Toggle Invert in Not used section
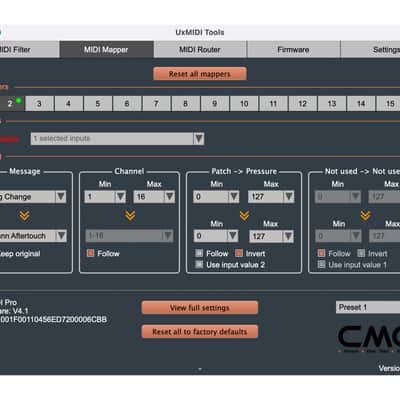 (x=361, y=253)
